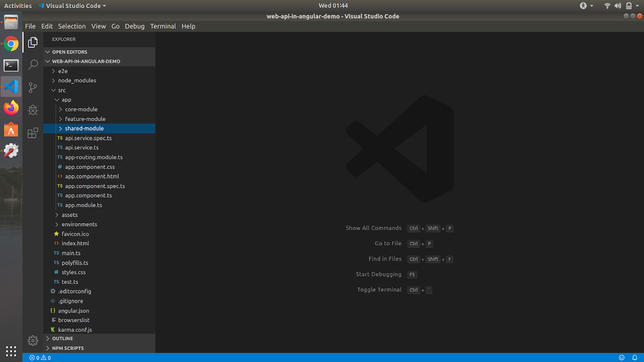Collapse the src folder

point(99,90)
